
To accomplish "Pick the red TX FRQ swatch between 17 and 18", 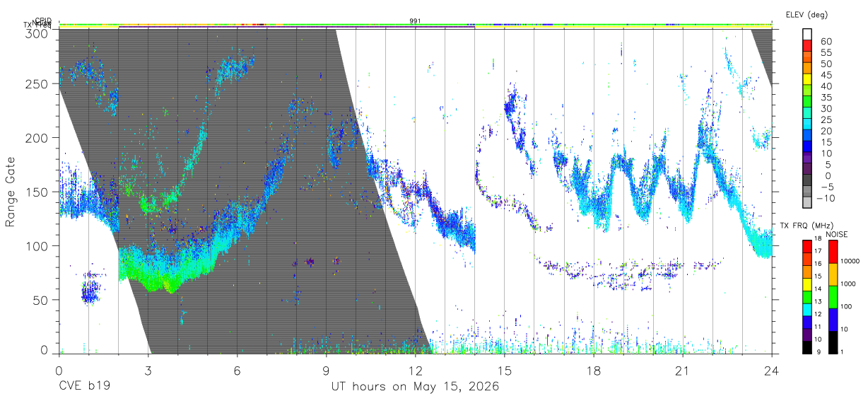I will click(807, 245).
